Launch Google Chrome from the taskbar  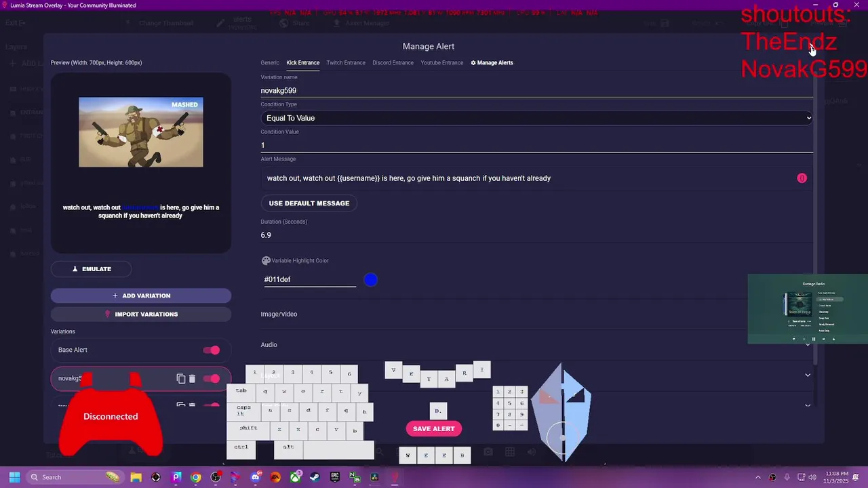tap(196, 477)
